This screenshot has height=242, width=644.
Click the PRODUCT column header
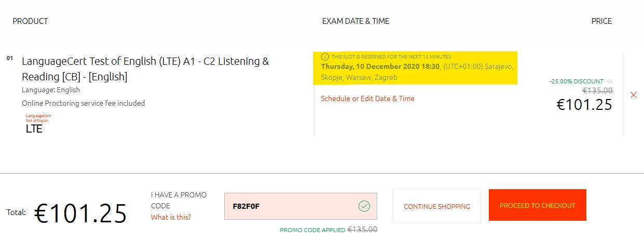click(30, 21)
